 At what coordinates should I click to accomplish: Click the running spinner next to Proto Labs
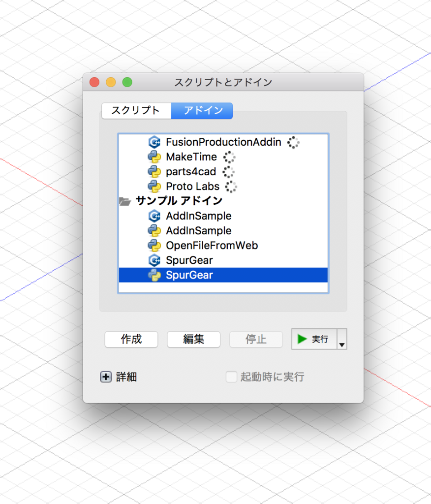click(x=231, y=187)
